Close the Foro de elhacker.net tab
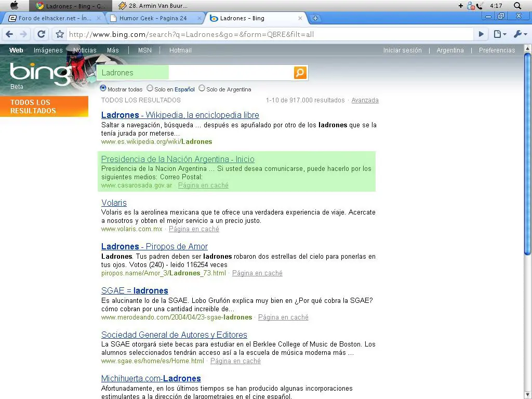Viewport: 532px width, 399px height. pos(99,18)
